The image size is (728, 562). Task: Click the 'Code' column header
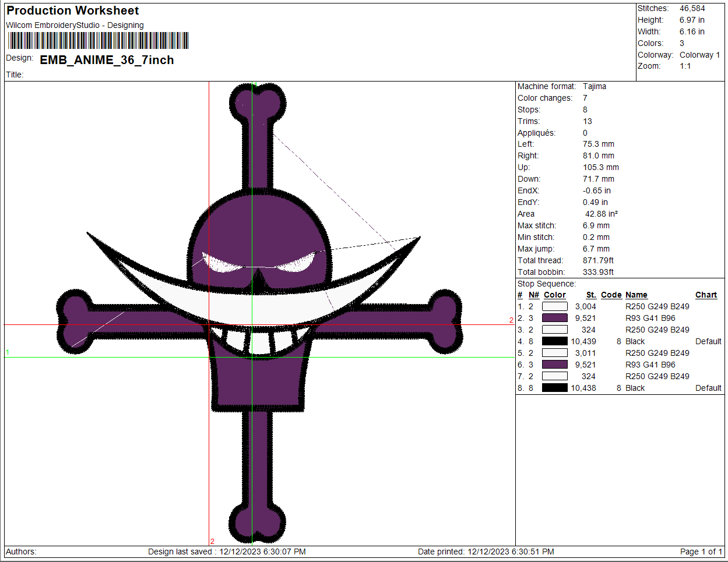point(611,295)
